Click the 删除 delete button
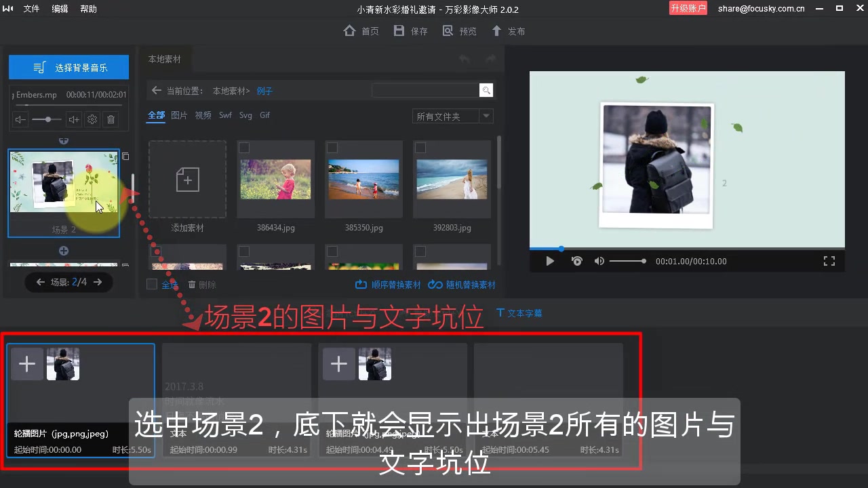868x488 pixels. (202, 285)
